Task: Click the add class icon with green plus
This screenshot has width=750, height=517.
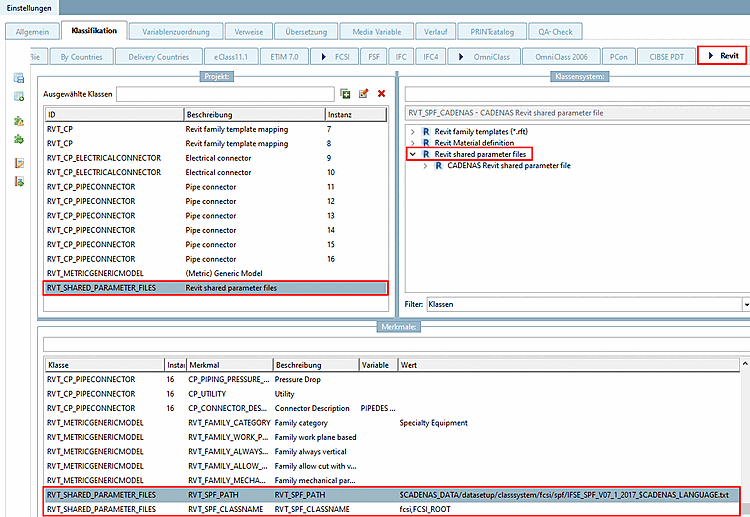Action: click(345, 94)
